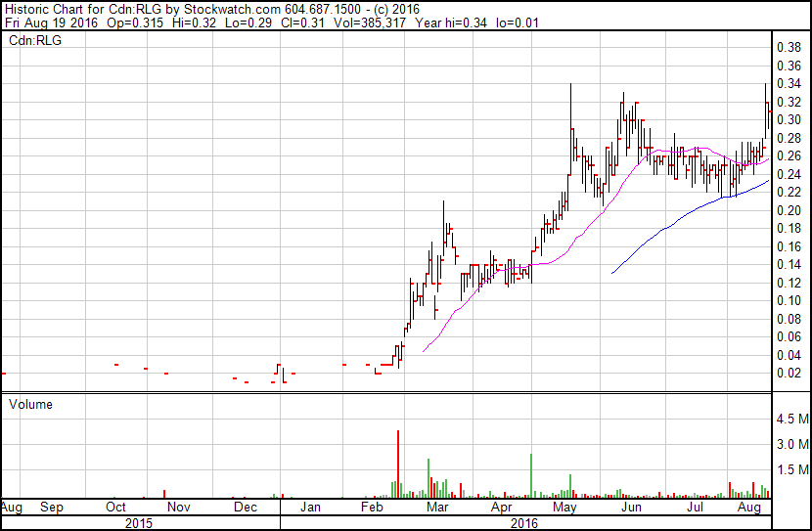The height and width of the screenshot is (531, 812).
Task: Select the 0.34 price axis label
Action: click(x=789, y=84)
